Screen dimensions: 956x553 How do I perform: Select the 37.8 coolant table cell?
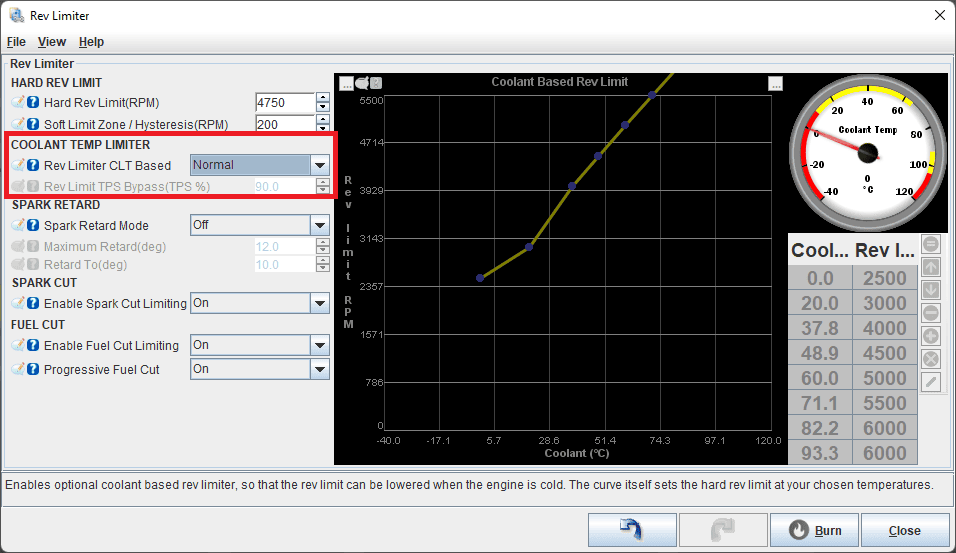pos(819,328)
